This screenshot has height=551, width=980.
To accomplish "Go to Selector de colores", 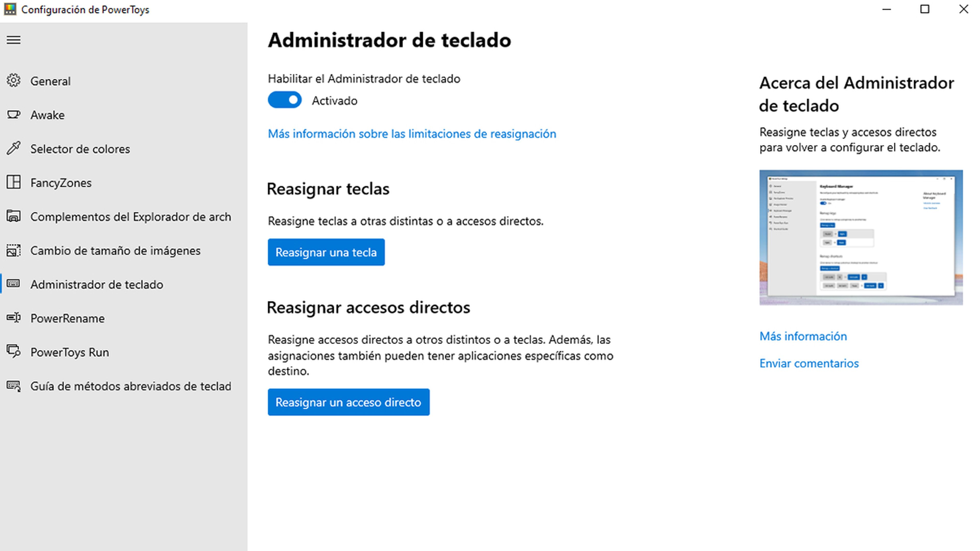I will tap(124, 148).
